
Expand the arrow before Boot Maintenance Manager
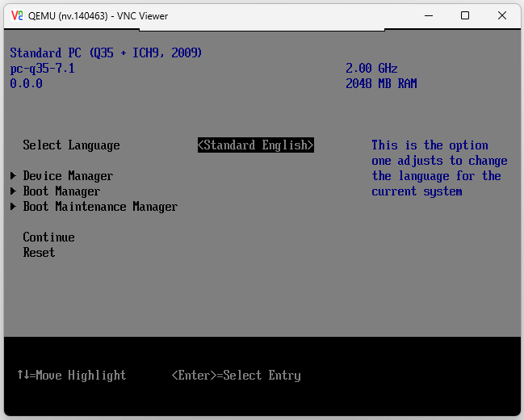pyautogui.click(x=14, y=207)
